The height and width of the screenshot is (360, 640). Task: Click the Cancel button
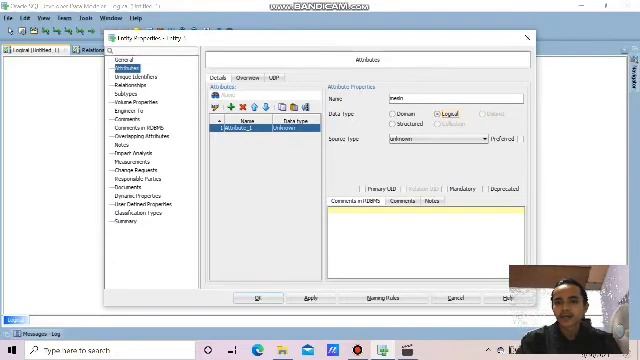(456, 298)
